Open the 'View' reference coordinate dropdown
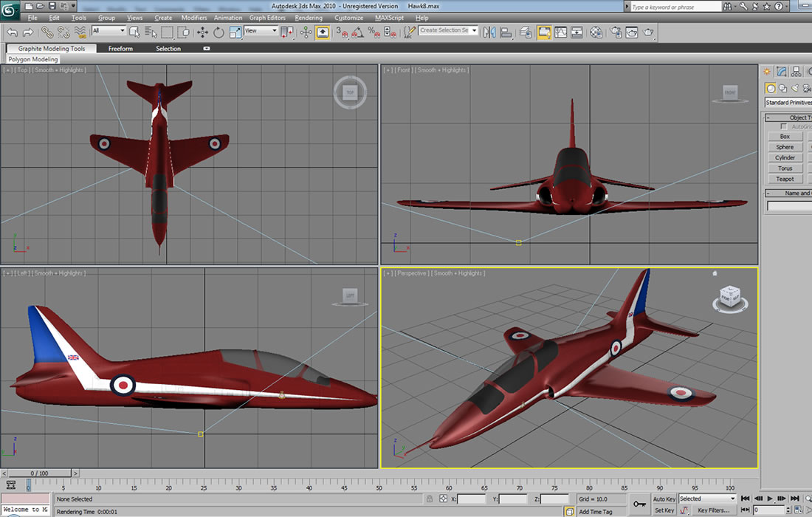The height and width of the screenshot is (517, 812). [261, 31]
